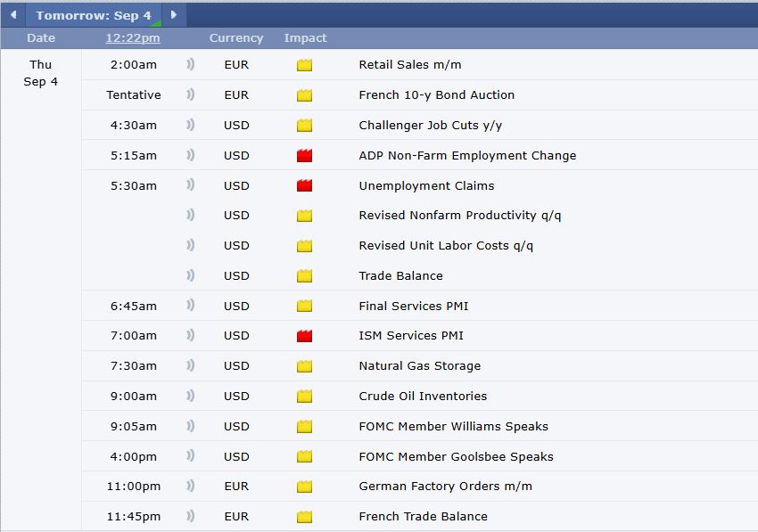This screenshot has height=532, width=758.
Task: Open the Trade Balance event
Action: (x=400, y=275)
